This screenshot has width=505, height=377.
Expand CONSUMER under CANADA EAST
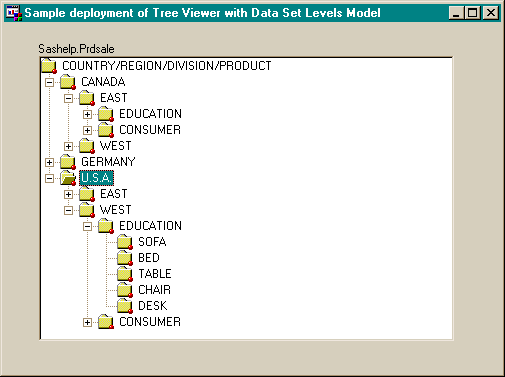(x=87, y=130)
